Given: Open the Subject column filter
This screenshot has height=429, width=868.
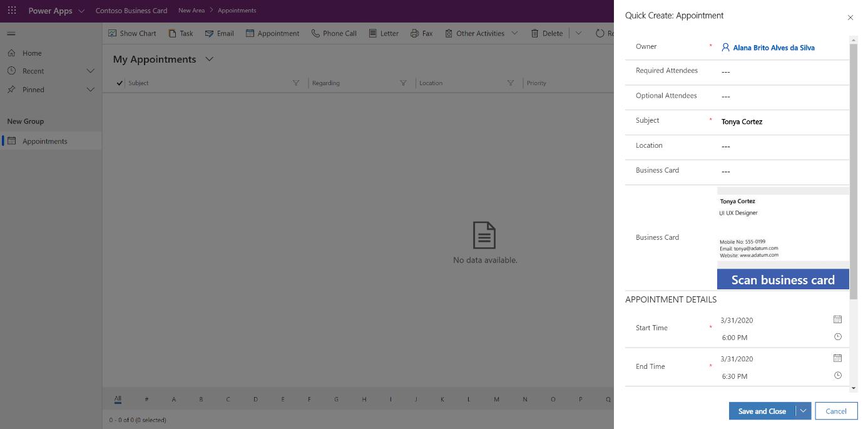Looking at the screenshot, I should [x=296, y=83].
